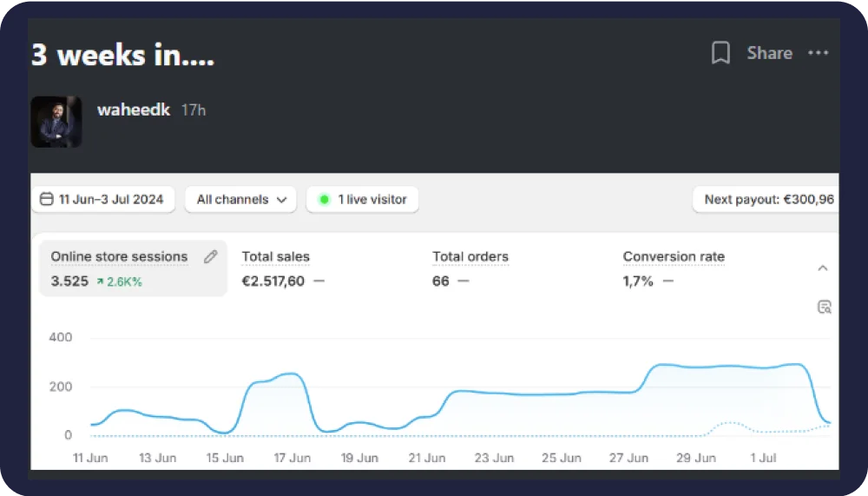Open the All channels dropdown

[240, 199]
